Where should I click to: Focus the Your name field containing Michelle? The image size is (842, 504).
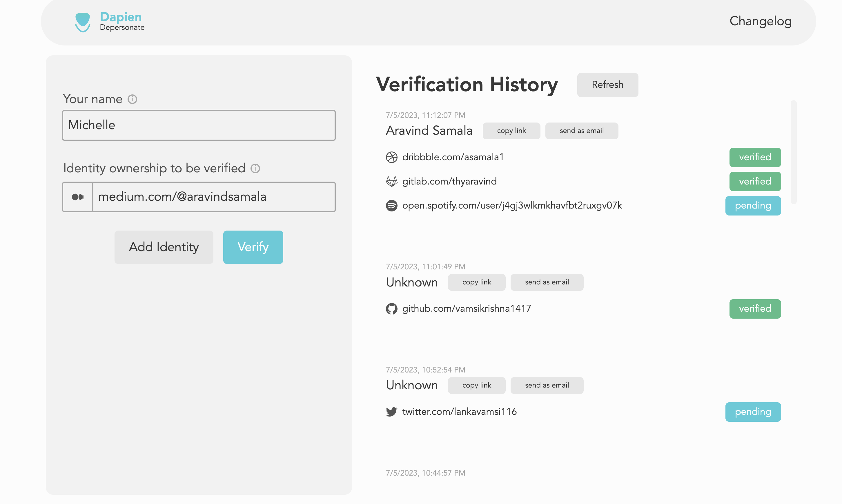pyautogui.click(x=199, y=125)
